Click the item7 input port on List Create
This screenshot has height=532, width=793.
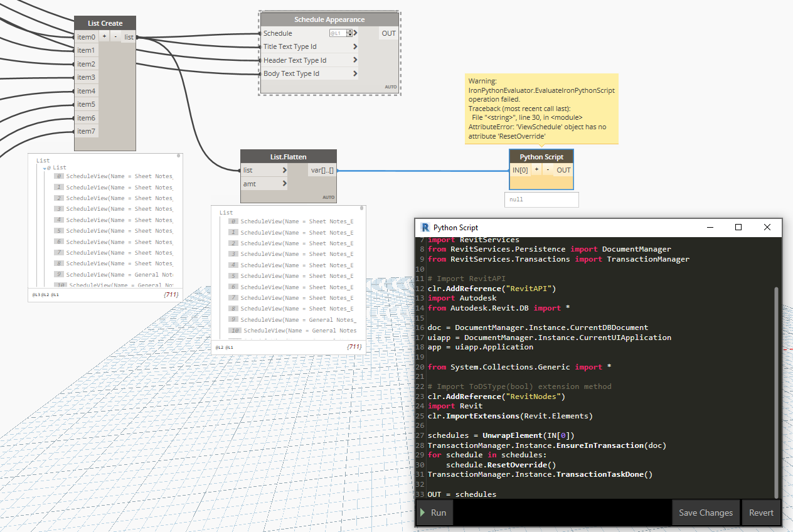point(86,131)
